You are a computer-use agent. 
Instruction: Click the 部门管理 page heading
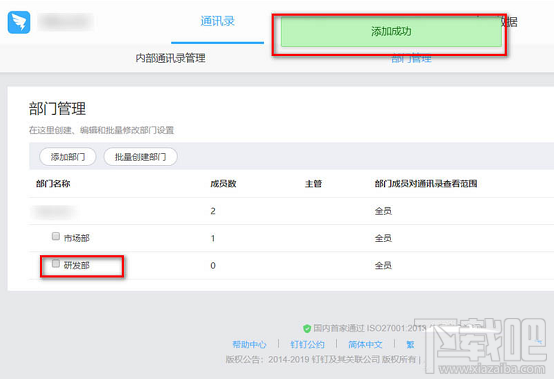click(x=57, y=108)
